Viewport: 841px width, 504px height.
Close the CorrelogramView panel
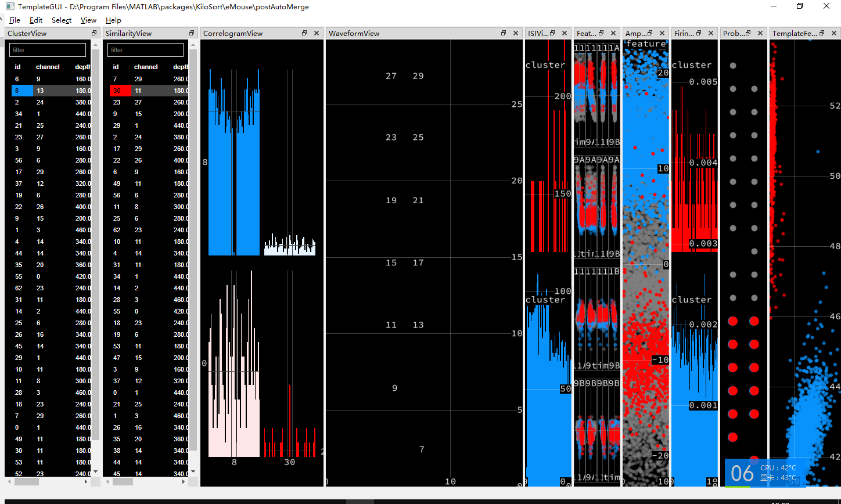coord(317,33)
